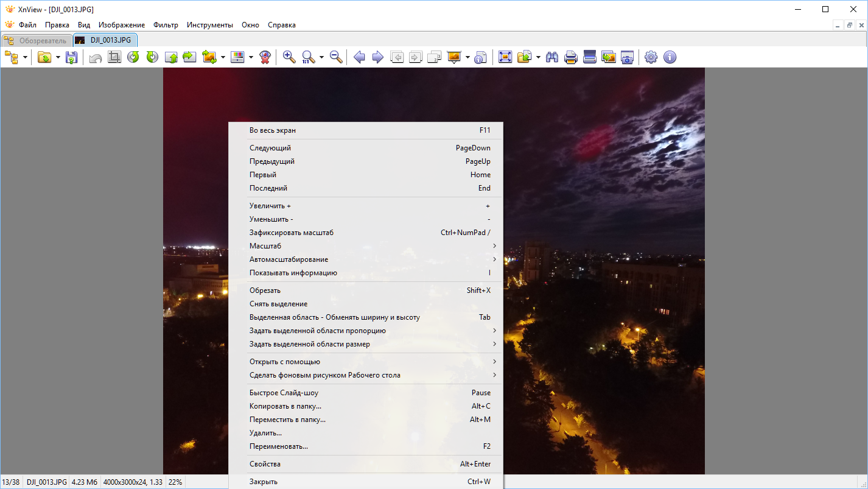Click the binoculars search icon
Image resolution: width=868 pixels, height=489 pixels.
[552, 57]
